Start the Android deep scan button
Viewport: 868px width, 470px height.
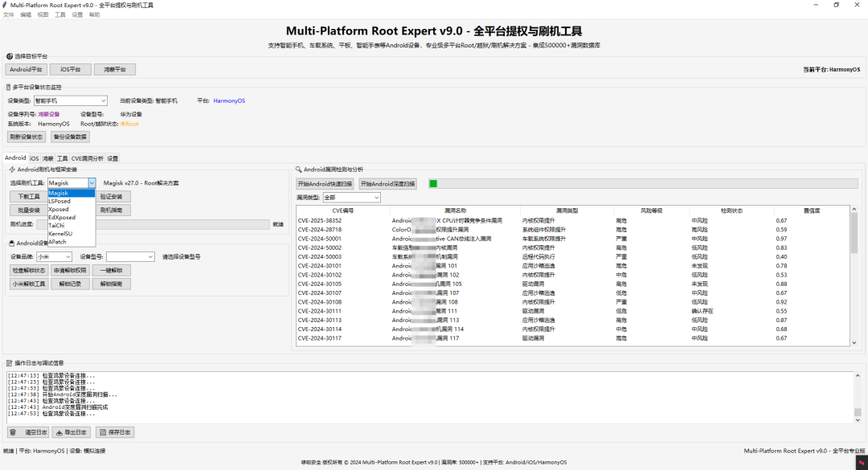[x=387, y=184]
